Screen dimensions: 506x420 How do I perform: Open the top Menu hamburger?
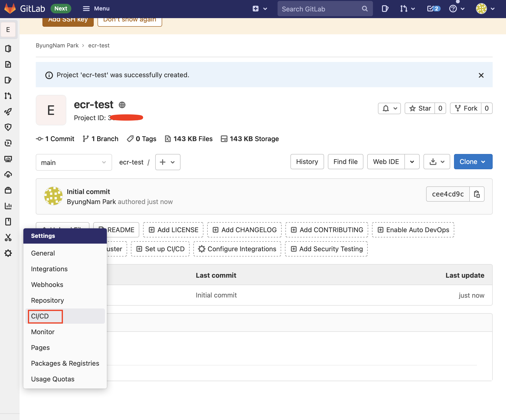96,9
